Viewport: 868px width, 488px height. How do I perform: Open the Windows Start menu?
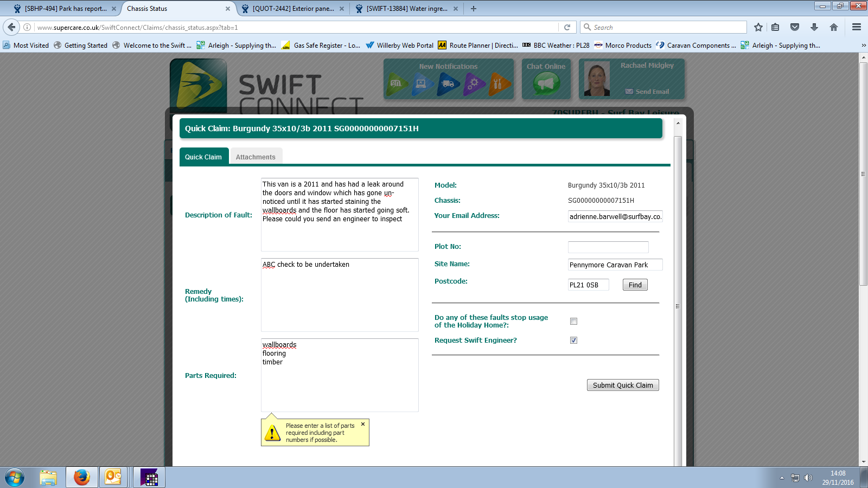15,478
